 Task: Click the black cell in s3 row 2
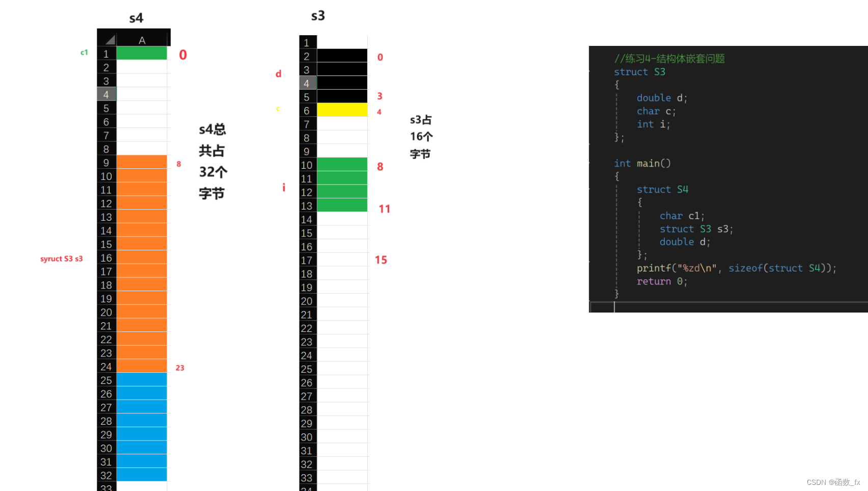pyautogui.click(x=342, y=56)
